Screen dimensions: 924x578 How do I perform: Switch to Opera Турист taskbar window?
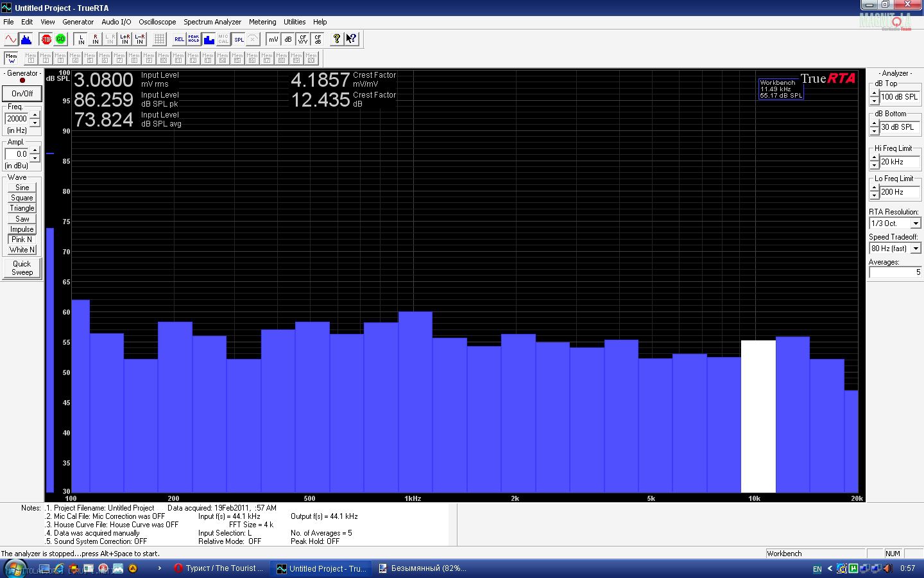[x=219, y=568]
